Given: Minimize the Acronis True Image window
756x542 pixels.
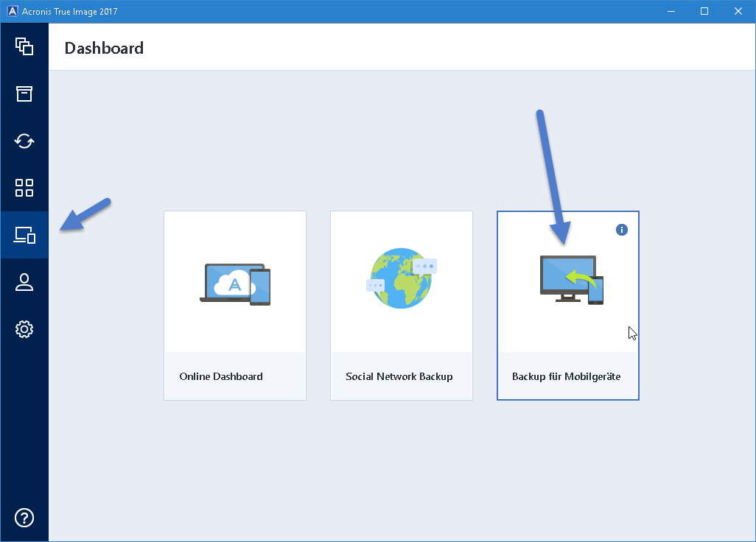Looking at the screenshot, I should [671, 12].
